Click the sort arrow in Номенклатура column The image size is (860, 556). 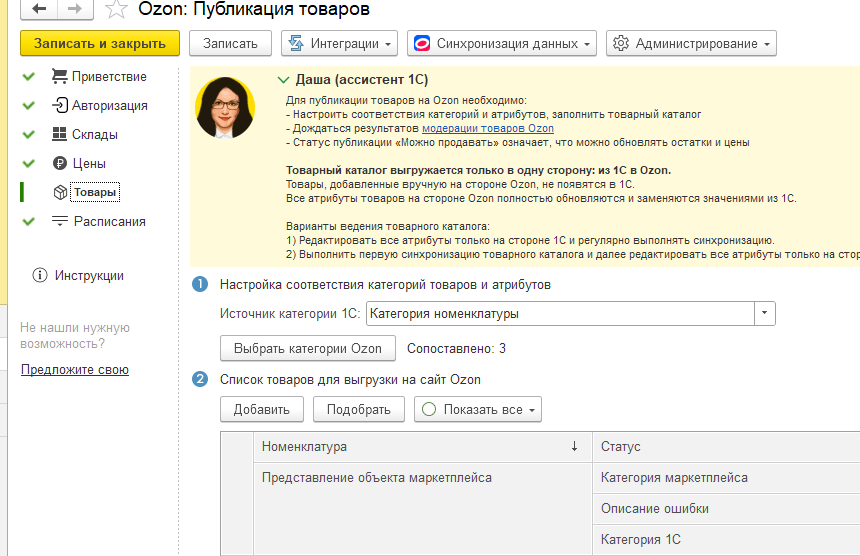pyautogui.click(x=574, y=446)
